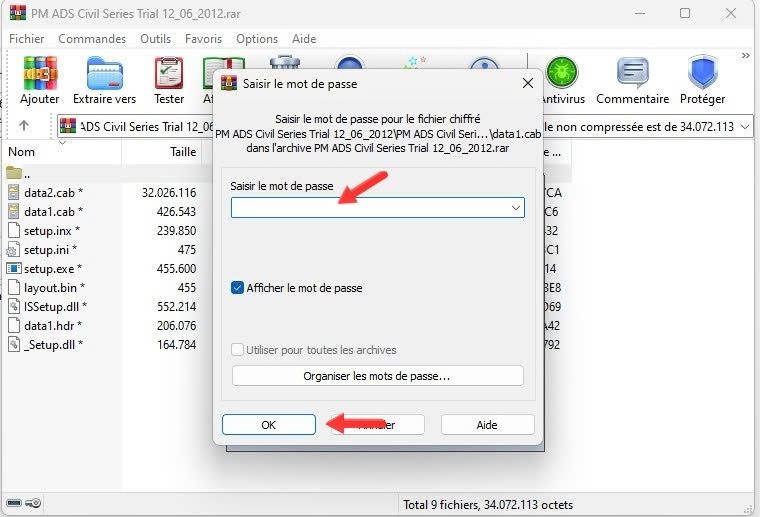Image resolution: width=760 pixels, height=517 pixels.
Task: Uncheck Afficher le mot de passe
Action: tap(238, 288)
